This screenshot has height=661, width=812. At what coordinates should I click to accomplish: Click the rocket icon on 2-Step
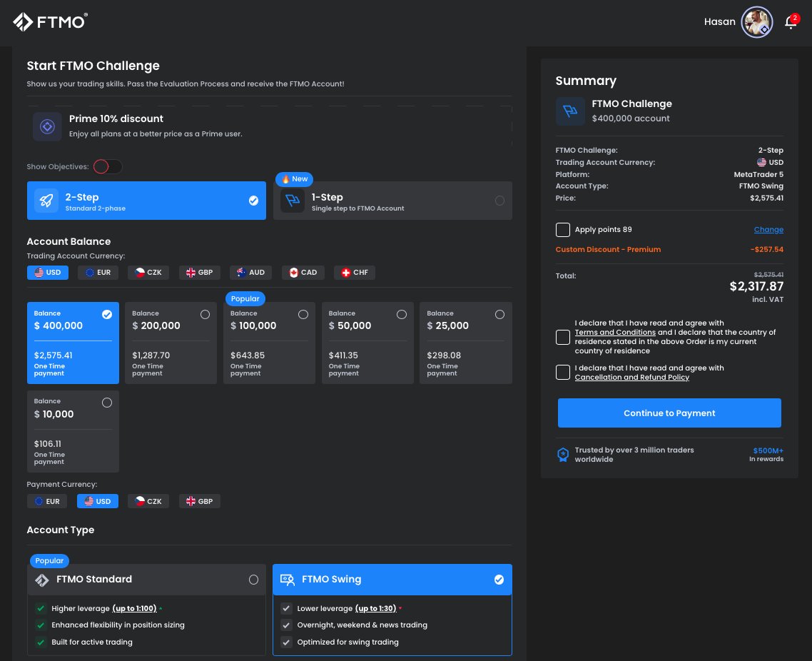coord(46,201)
